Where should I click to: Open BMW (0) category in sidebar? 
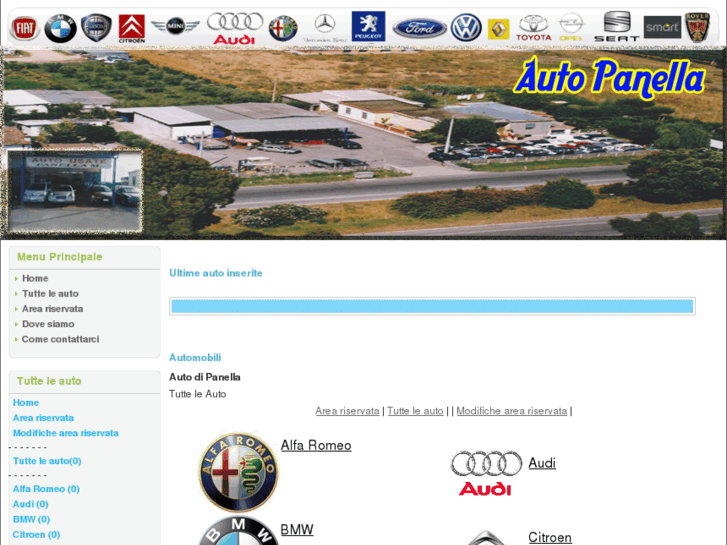(x=31, y=519)
